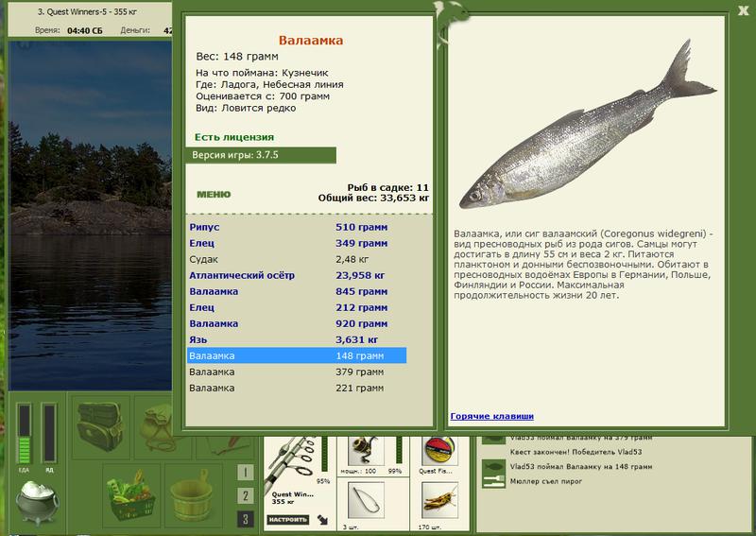
Task: Click the cooking cauldron icon
Action: coord(38,503)
